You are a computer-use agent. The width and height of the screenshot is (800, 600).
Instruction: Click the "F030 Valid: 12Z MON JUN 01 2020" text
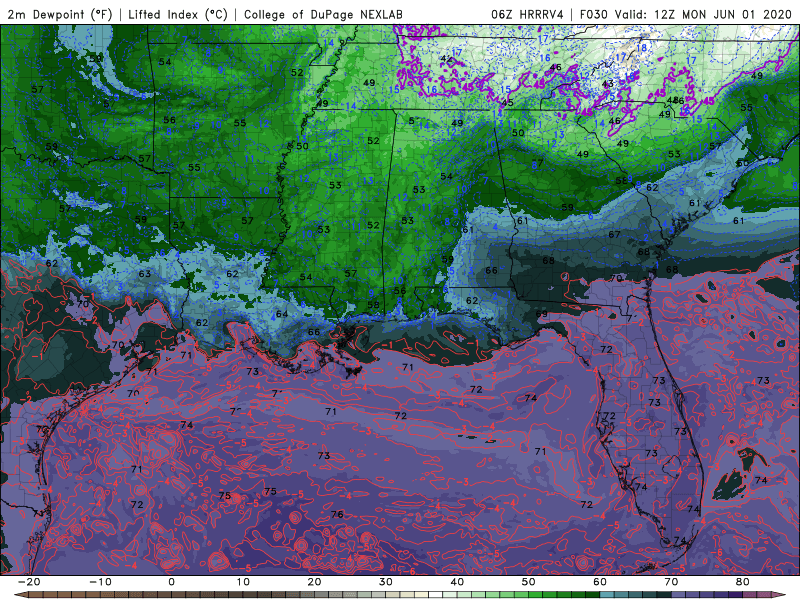click(686, 15)
